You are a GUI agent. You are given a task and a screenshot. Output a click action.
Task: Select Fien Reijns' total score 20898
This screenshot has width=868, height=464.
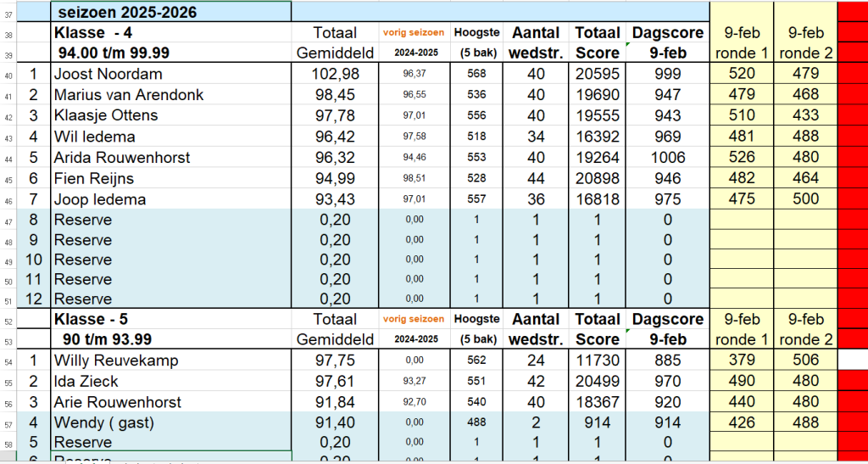pyautogui.click(x=599, y=178)
